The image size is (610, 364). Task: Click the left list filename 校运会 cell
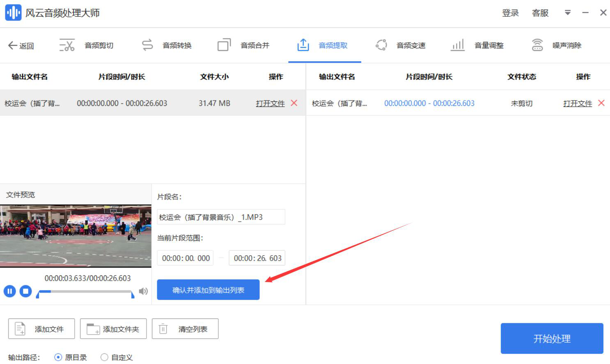pos(32,103)
